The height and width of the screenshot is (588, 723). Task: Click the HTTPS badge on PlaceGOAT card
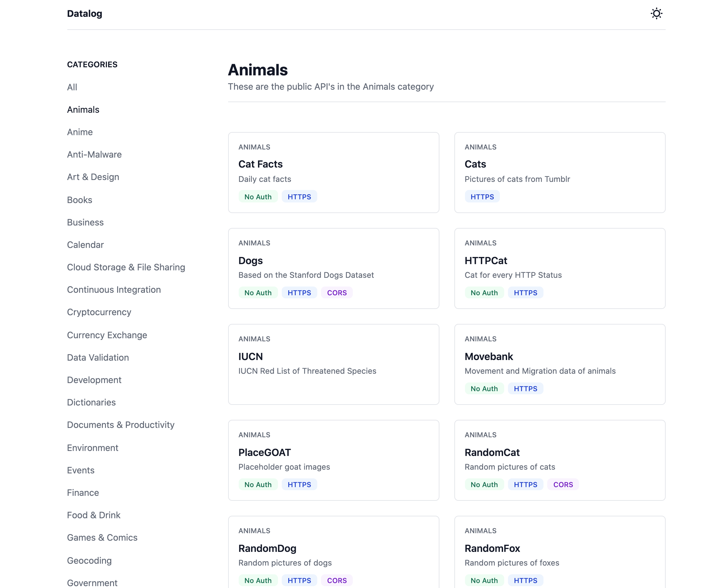coord(299,484)
